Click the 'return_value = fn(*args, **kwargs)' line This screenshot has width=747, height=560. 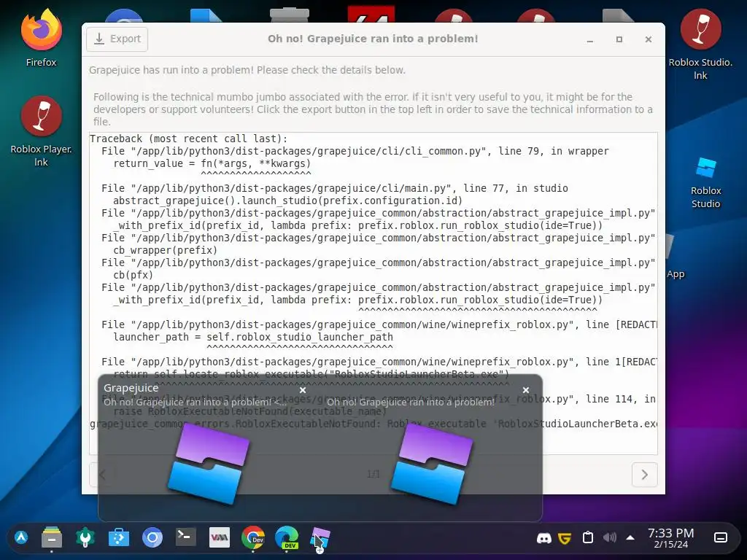pos(212,163)
